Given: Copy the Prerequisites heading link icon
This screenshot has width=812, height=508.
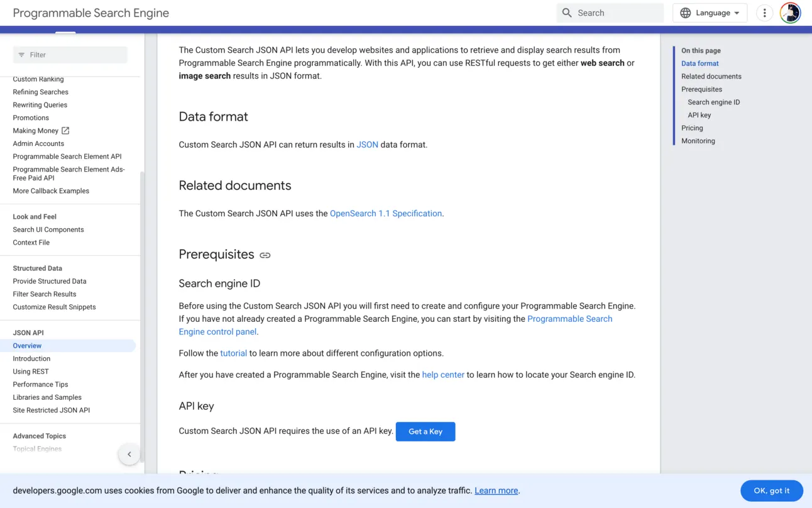Looking at the screenshot, I should point(265,255).
